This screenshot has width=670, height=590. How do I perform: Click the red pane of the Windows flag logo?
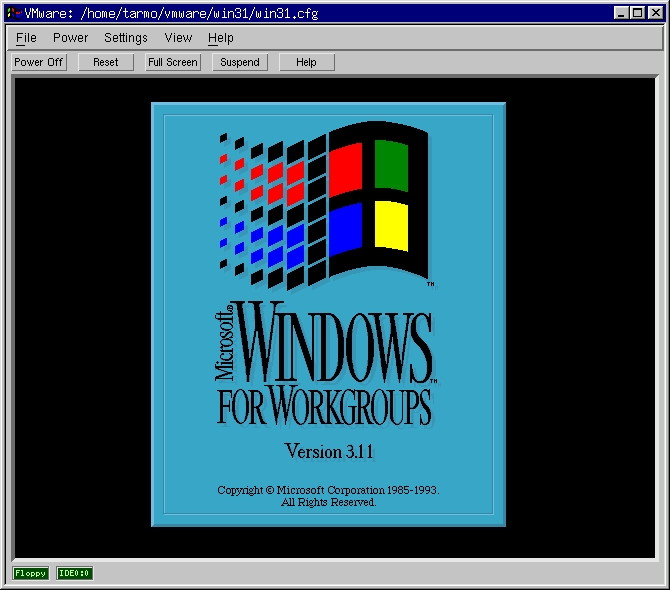pyautogui.click(x=345, y=169)
